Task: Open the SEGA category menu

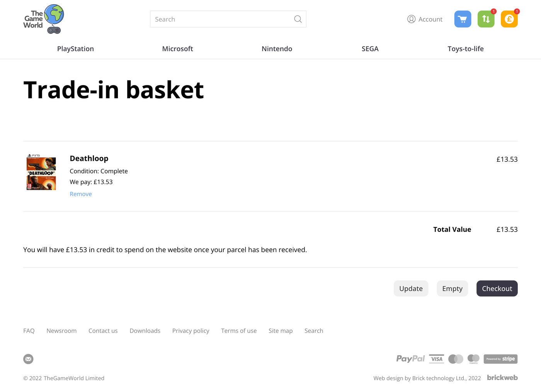Action: 370,49
